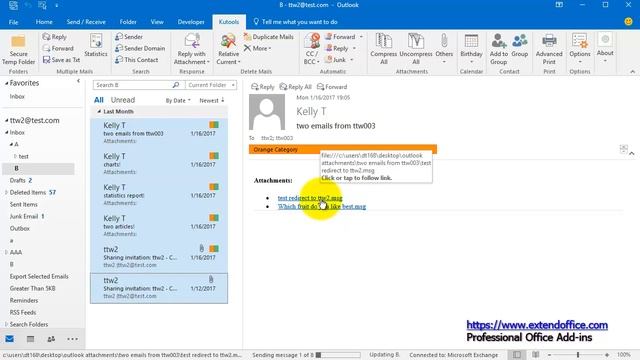Open the Others attachments menu
640x360 pixels.
tap(444, 49)
